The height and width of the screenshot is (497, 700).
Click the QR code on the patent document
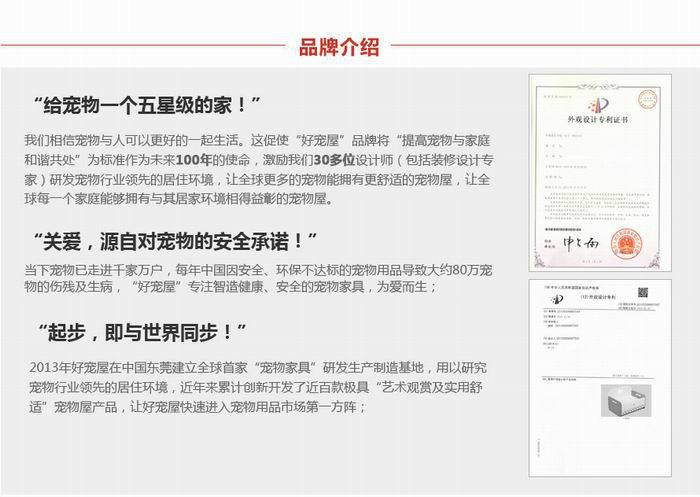point(642,292)
